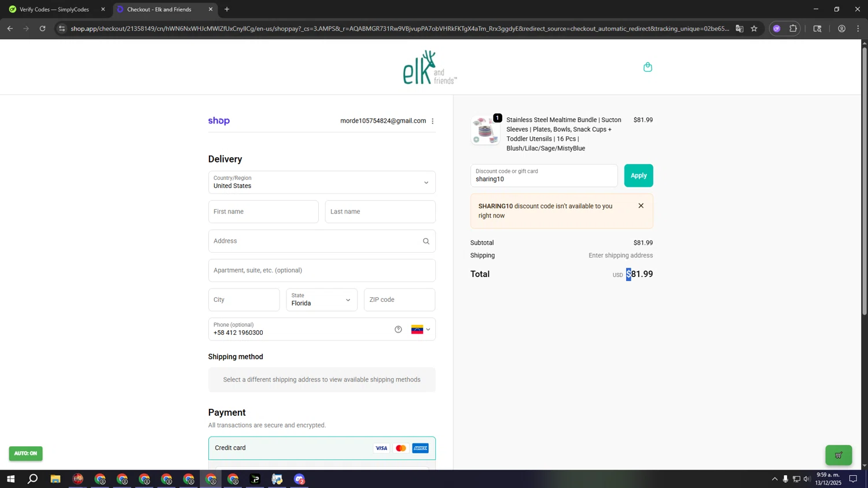Screen dimensions: 868x488
Task: Click the green cart floating button
Action: click(x=838, y=455)
